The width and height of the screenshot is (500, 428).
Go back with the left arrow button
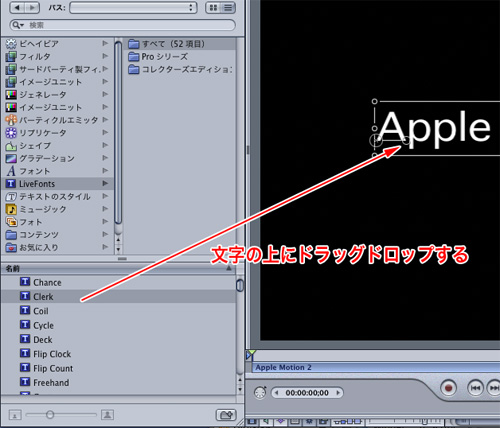[17, 7]
